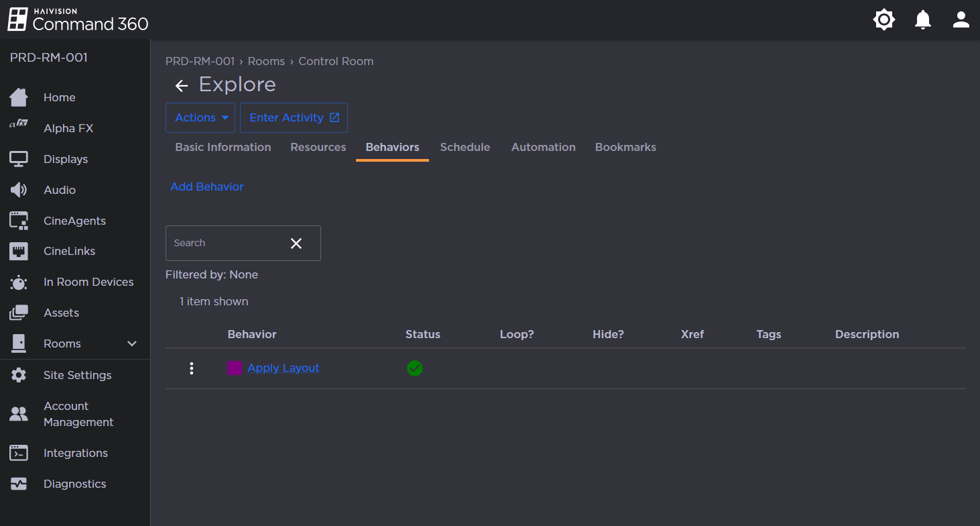Open the three-dot menu for Apply Layout

point(192,368)
